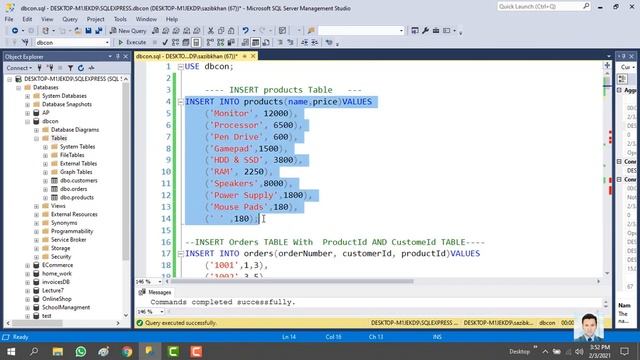
Task: Click the Increase Indent icon
Action: pos(315,42)
